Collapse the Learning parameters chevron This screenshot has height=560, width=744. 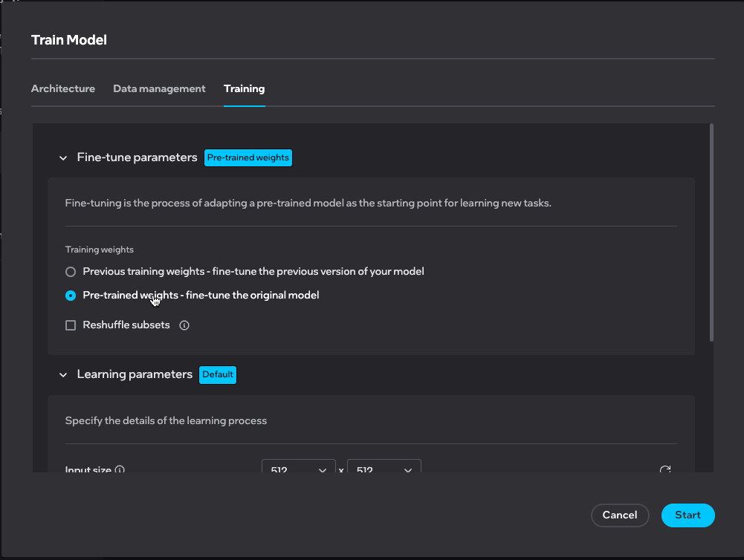[63, 375]
